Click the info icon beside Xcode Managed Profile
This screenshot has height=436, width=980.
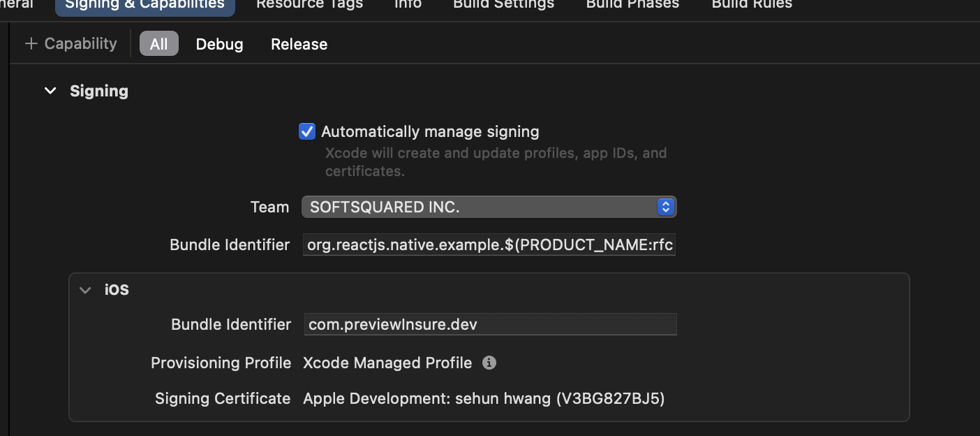489,363
